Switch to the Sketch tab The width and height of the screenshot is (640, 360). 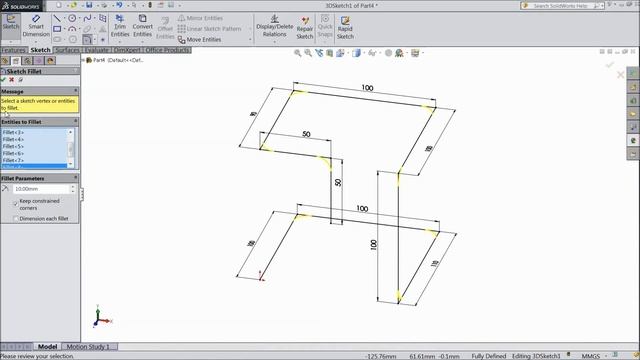pyautogui.click(x=40, y=50)
